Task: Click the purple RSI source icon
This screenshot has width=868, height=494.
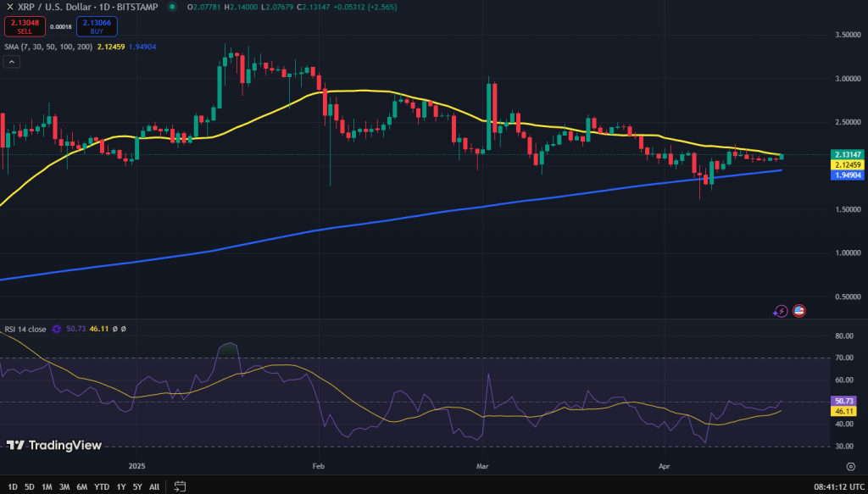Action: click(x=56, y=329)
